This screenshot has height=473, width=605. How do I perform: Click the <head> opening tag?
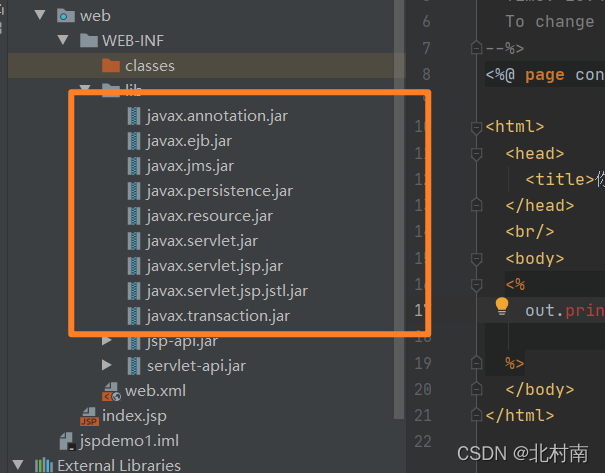point(535,154)
